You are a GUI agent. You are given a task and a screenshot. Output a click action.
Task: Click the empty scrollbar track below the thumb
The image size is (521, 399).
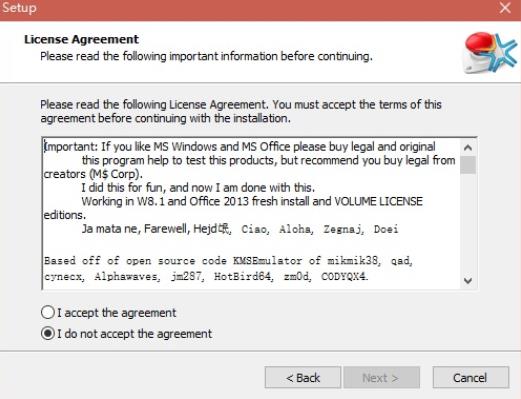click(468, 223)
